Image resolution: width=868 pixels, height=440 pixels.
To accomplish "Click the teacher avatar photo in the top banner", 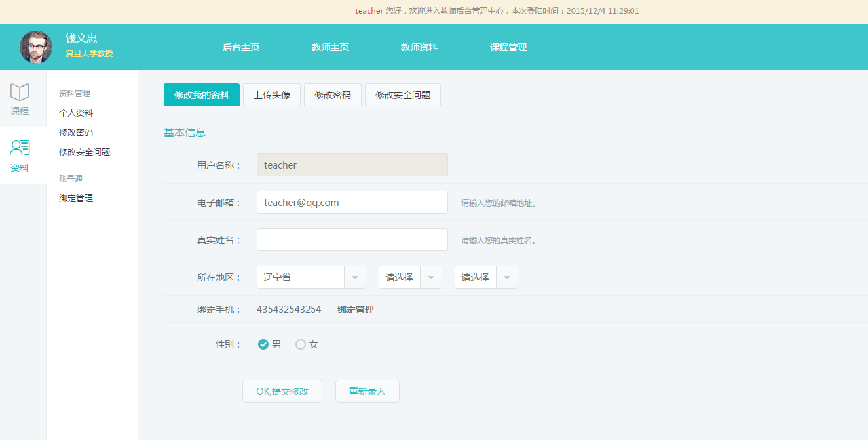I will [36, 47].
